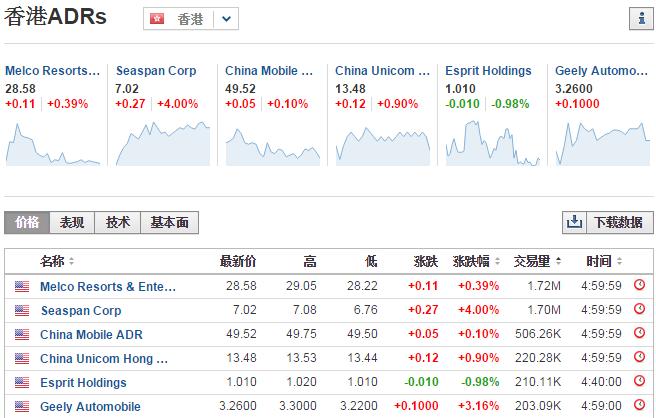Viewport: 656px width, 418px height.
Task: Open the Seaspan Corp link in table
Action: pyautogui.click(x=81, y=311)
